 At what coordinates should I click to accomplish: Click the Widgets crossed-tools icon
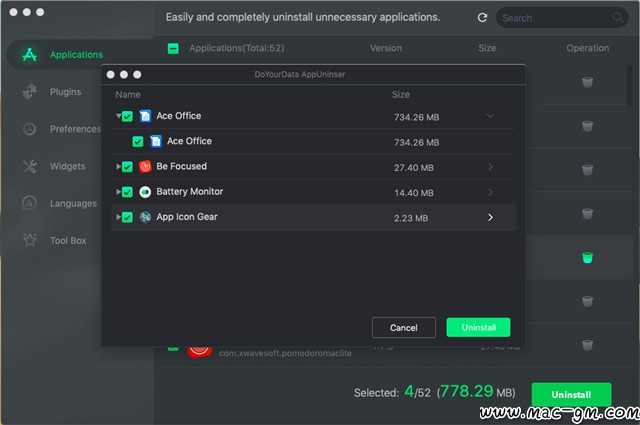click(29, 166)
